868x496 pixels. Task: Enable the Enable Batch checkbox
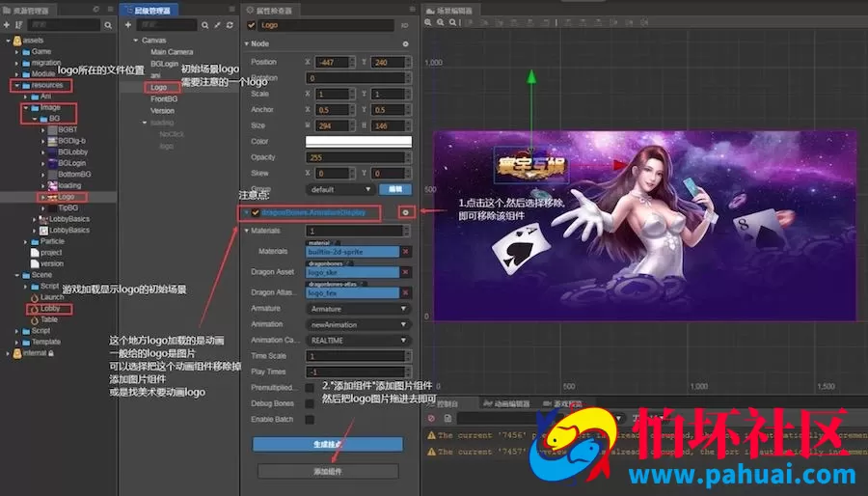(310, 420)
